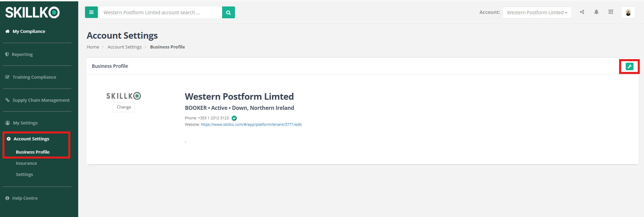Click the wrench edit icon on Business Profile

(x=629, y=66)
